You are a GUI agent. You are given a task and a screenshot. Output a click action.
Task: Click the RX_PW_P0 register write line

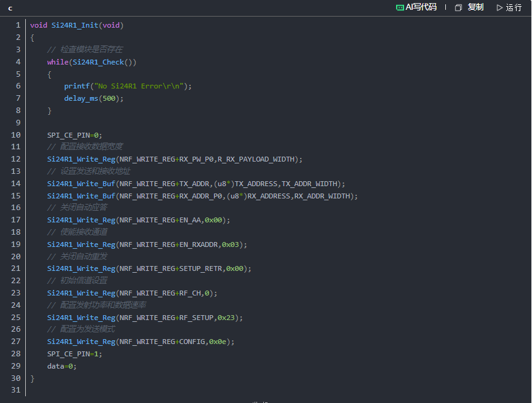point(175,159)
